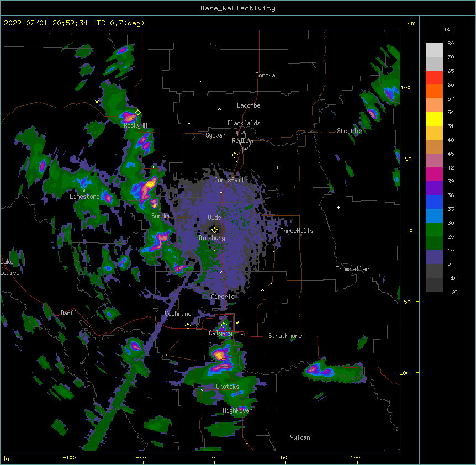
Task: Click the Strathmore city label
Action: [x=285, y=336]
